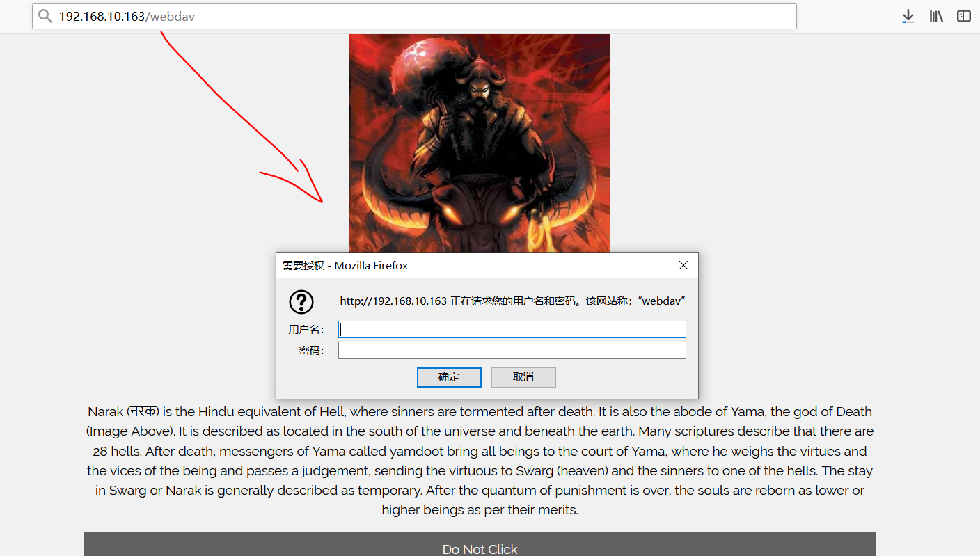980x556 pixels.
Task: Click the Do Not Click banner button
Action: click(x=480, y=544)
